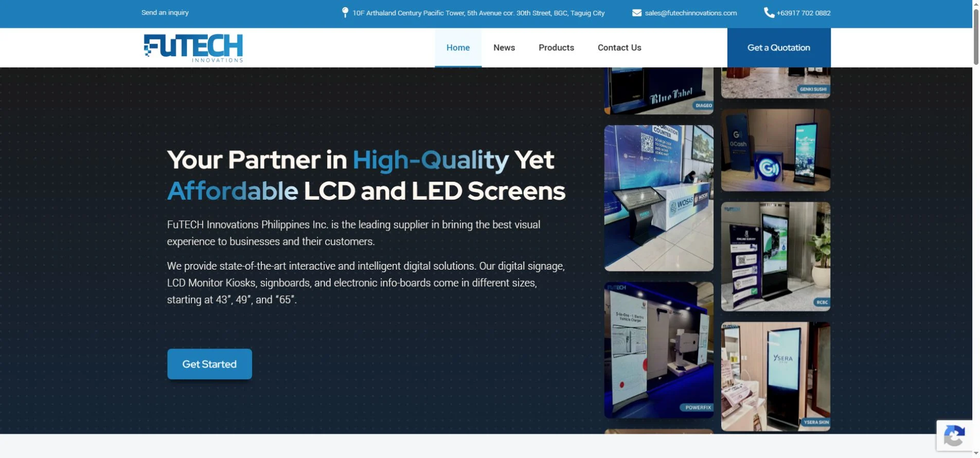Click the location pin icon

(345, 13)
